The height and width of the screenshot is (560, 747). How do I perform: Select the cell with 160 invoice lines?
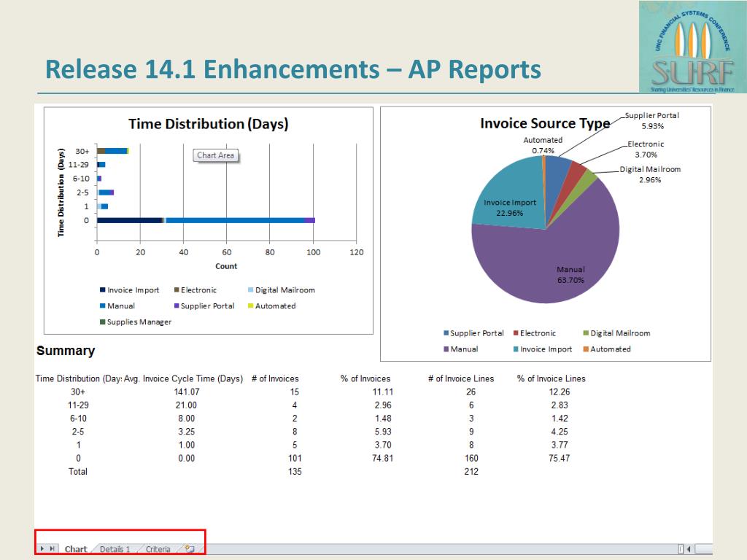point(471,458)
